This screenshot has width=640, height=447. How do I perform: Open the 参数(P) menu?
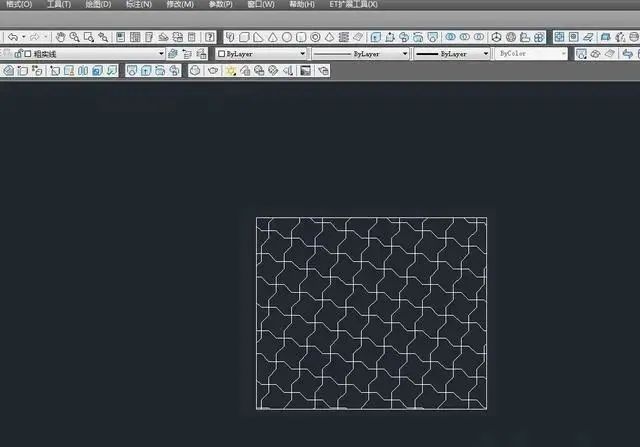pyautogui.click(x=221, y=4)
